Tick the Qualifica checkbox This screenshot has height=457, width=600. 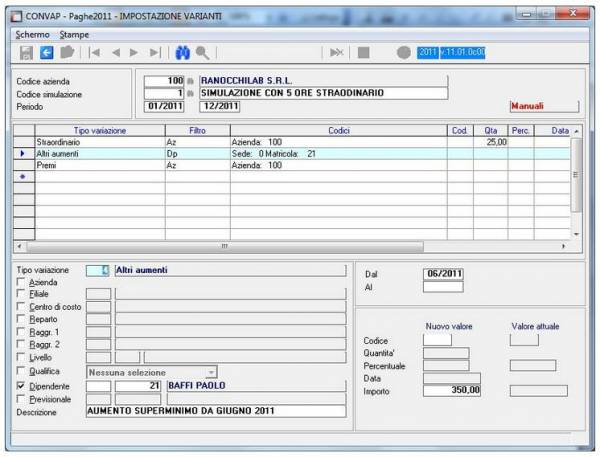(x=21, y=371)
